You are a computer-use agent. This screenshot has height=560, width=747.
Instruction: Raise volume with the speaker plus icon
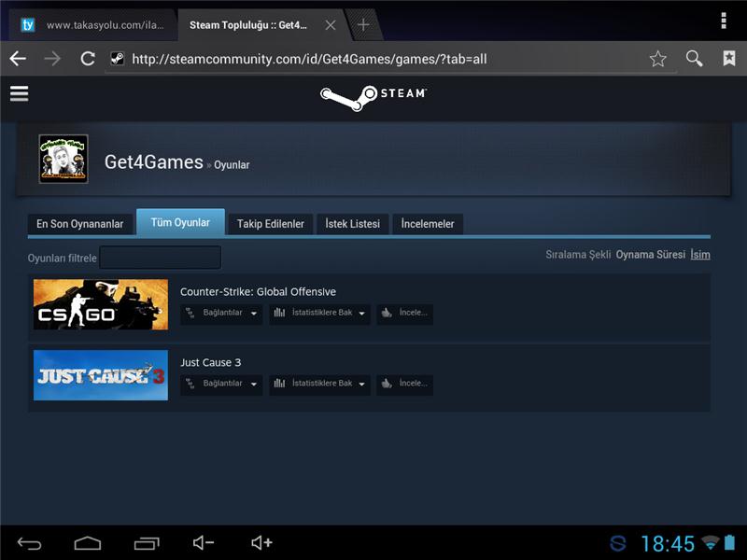(x=262, y=542)
